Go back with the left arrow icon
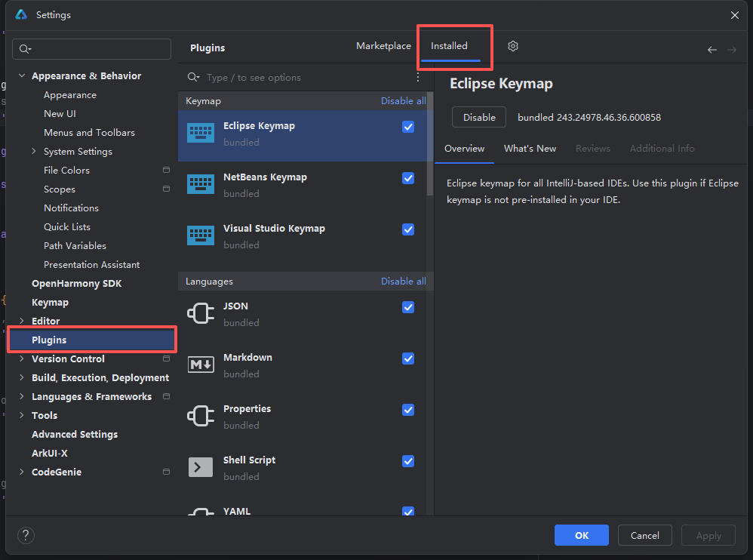The width and height of the screenshot is (753, 560). click(x=712, y=50)
